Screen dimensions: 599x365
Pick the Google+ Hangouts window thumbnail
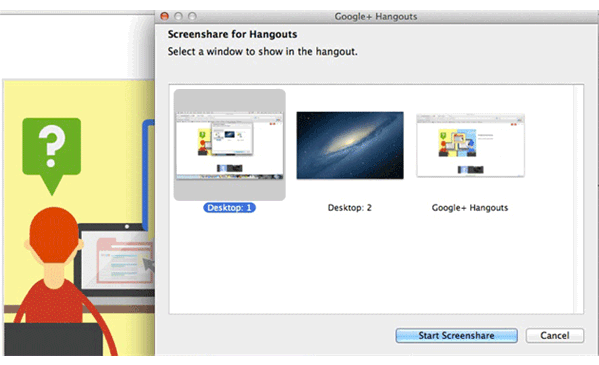(x=470, y=145)
